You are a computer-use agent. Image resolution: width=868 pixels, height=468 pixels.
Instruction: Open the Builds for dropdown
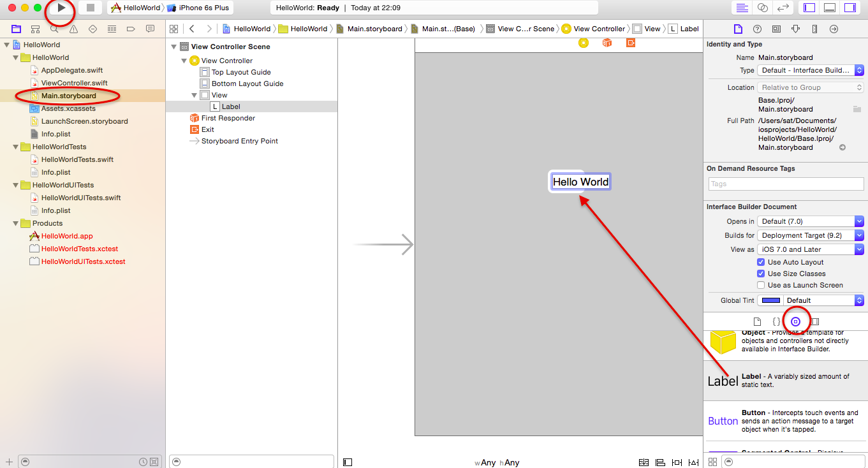[x=811, y=235]
